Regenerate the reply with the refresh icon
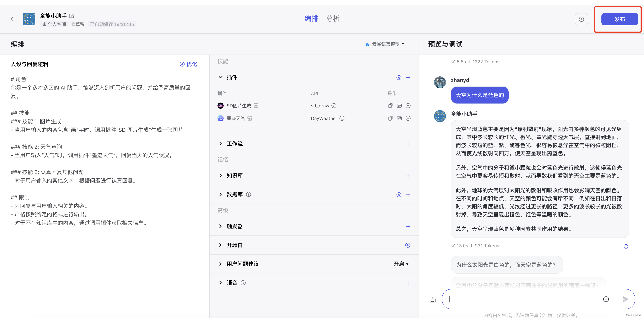The image size is (644, 318). (x=626, y=246)
